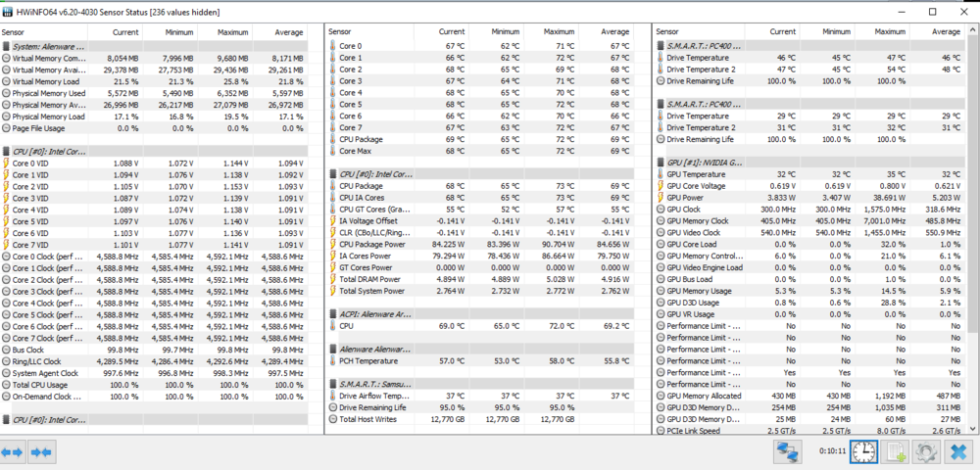This screenshot has height=470, width=980.
Task: Click the thermometer icon beside PCH Temperature
Action: point(333,360)
